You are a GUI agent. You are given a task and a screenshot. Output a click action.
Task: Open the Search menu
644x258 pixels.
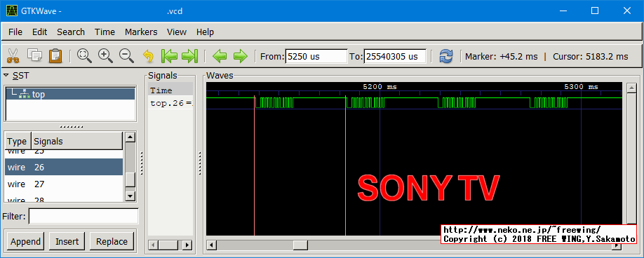[x=71, y=32]
